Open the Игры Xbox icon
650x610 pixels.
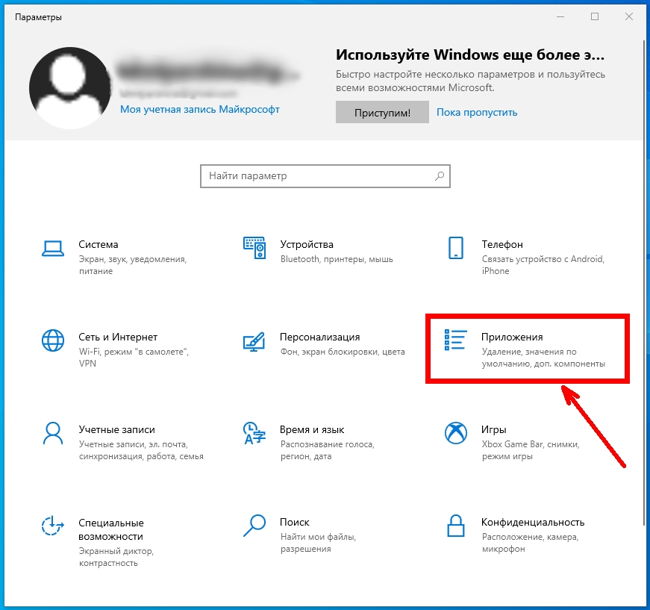[x=456, y=433]
